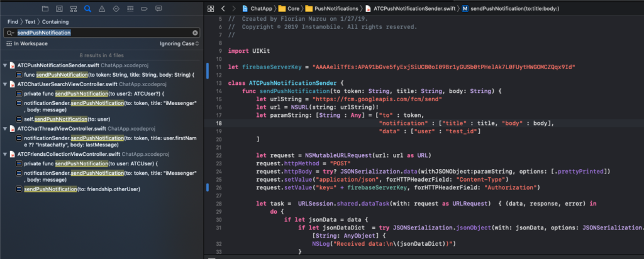
Task: Go back using the editor back arrow
Action: pyautogui.click(x=223, y=8)
